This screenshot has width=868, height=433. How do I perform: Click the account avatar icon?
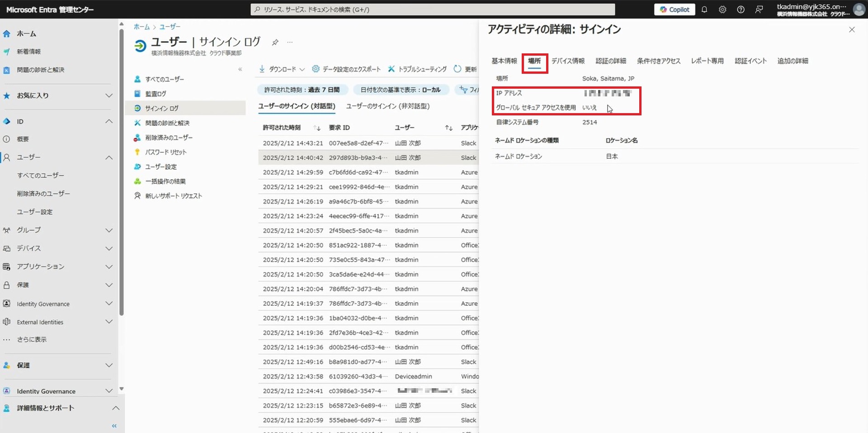pos(859,10)
